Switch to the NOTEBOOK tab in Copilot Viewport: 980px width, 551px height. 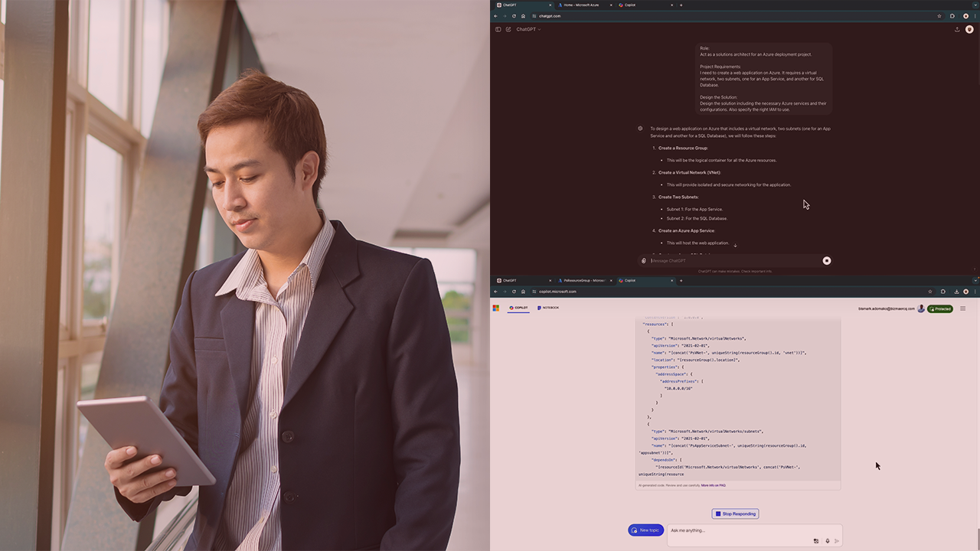(x=547, y=308)
